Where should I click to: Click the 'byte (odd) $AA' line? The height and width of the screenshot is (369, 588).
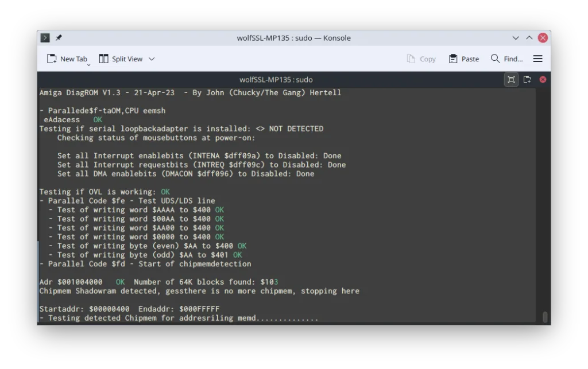pyautogui.click(x=145, y=254)
